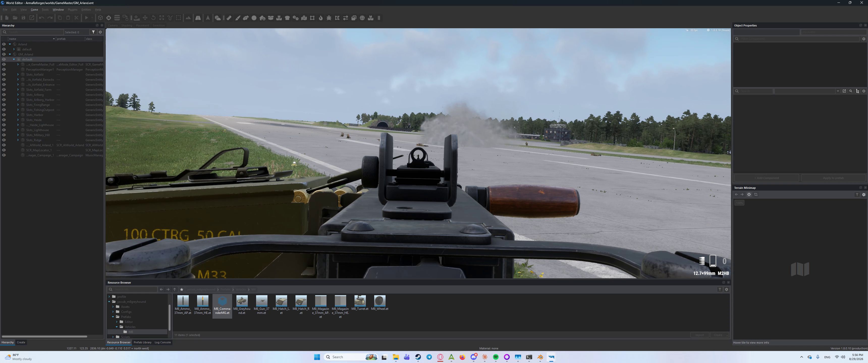
Task: Toggle visibility eye of PerceptionManager1 row
Action: [x=4, y=69]
